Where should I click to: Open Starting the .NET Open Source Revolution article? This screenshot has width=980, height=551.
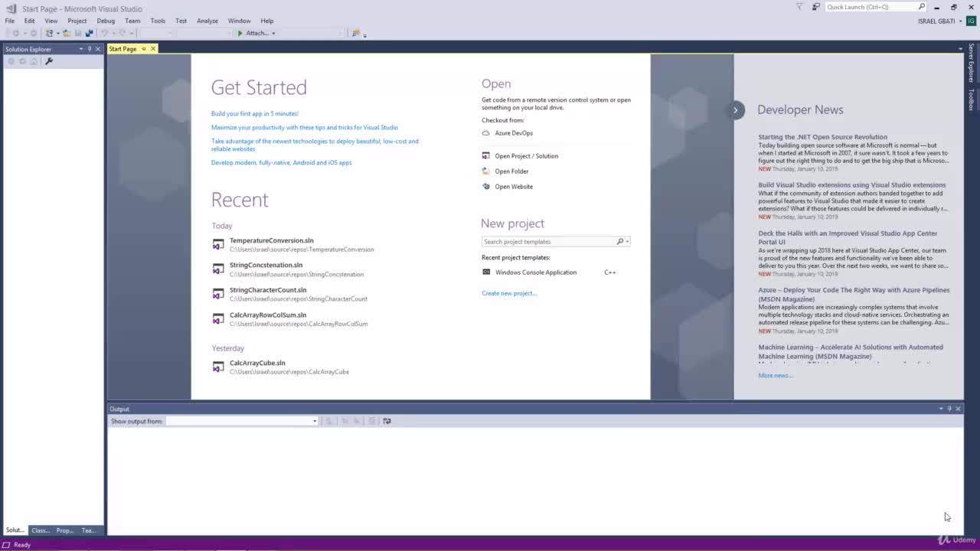[x=823, y=137]
